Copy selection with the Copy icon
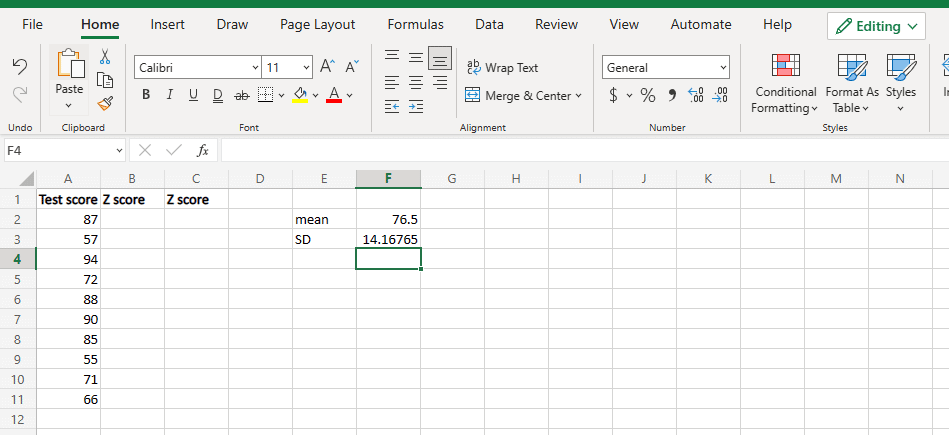 (x=105, y=80)
